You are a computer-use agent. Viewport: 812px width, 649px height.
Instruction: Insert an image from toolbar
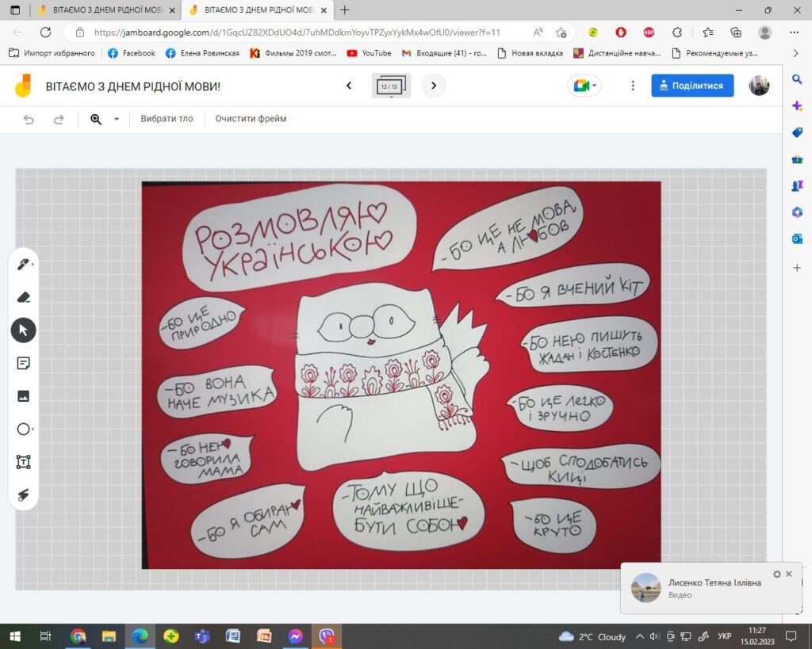(x=23, y=396)
